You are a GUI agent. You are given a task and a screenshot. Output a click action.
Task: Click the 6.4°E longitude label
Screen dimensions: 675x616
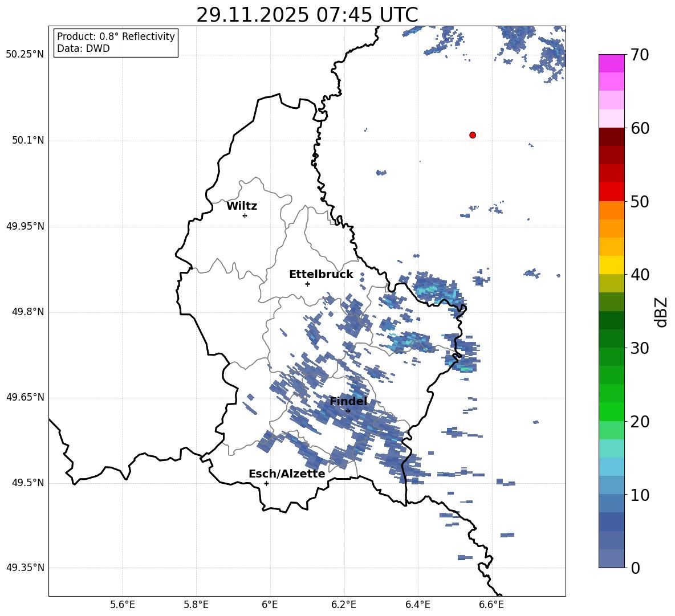click(x=417, y=605)
